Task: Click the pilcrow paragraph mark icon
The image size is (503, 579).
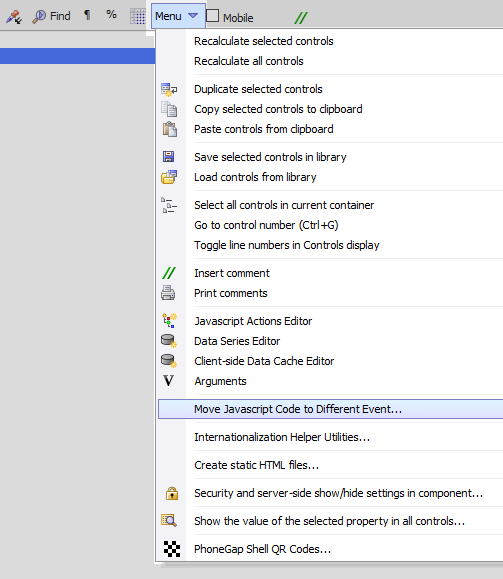Action: [x=87, y=15]
